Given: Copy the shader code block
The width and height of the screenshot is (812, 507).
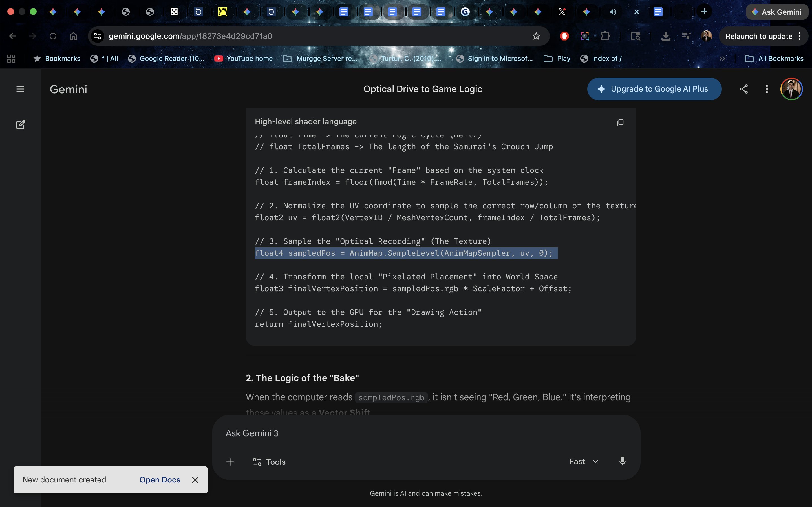Looking at the screenshot, I should point(620,123).
